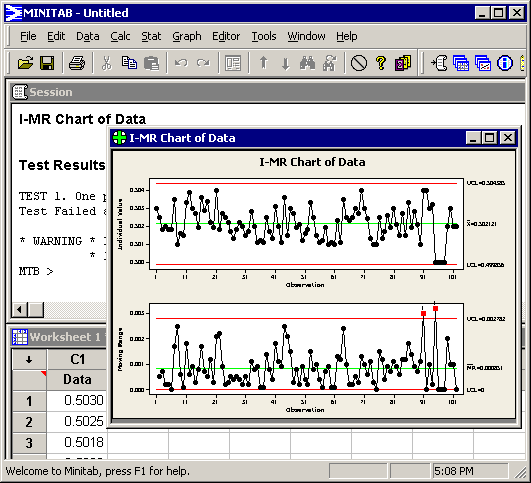Click the Session window title bar
Image resolution: width=531 pixels, height=483 pixels.
pyautogui.click(x=268, y=92)
